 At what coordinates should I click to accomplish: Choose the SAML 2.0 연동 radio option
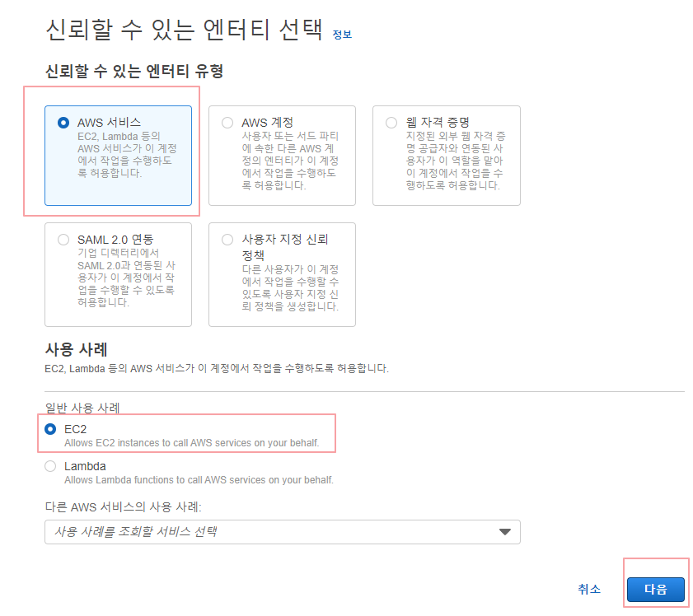[x=63, y=240]
